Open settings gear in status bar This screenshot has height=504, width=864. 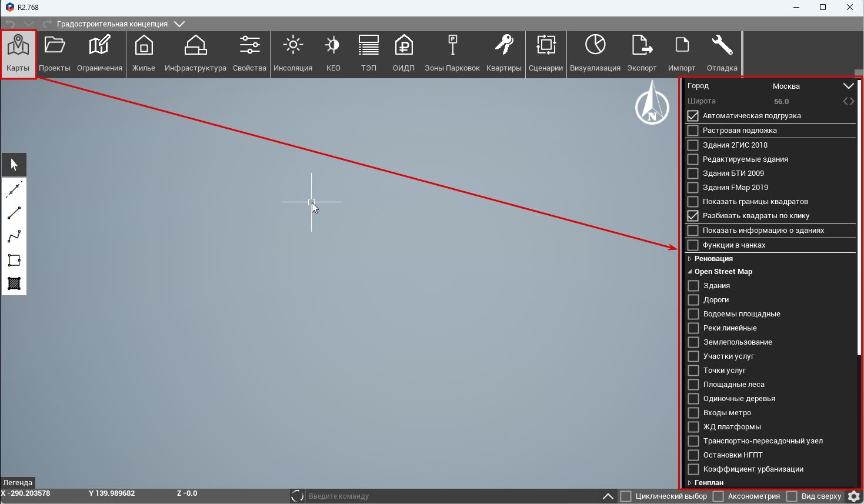coord(854,496)
